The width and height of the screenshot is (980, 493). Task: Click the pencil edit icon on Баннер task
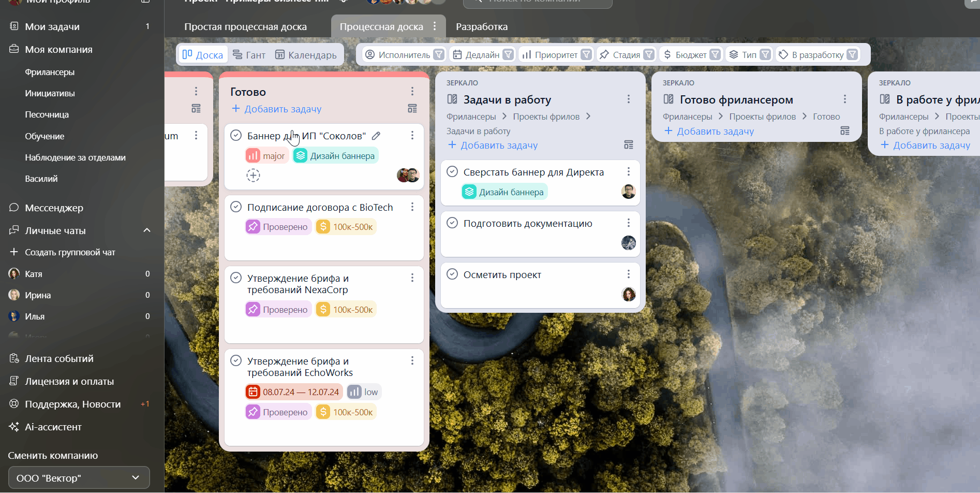pyautogui.click(x=376, y=136)
